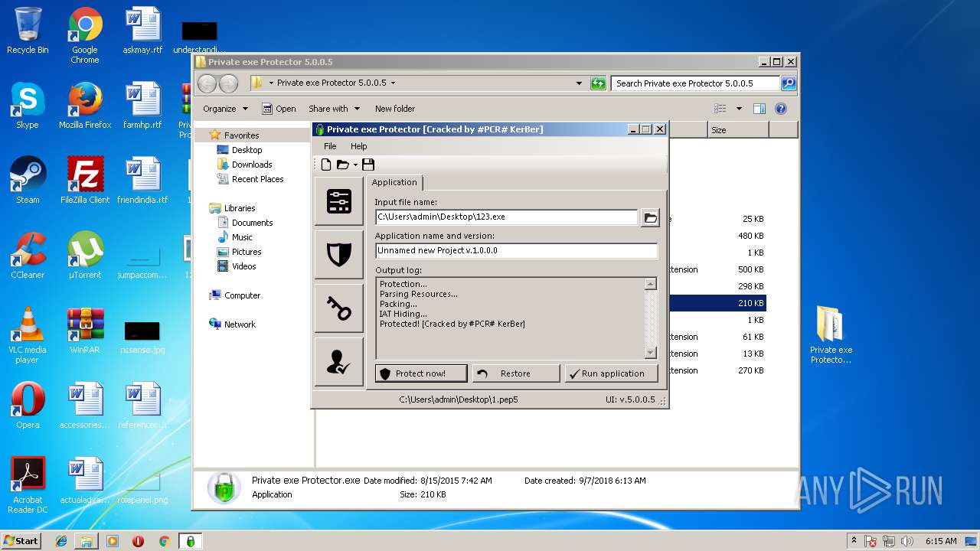Screen dimensions: 980x551
Task: Click the Steam desktop icon
Action: 28,181
